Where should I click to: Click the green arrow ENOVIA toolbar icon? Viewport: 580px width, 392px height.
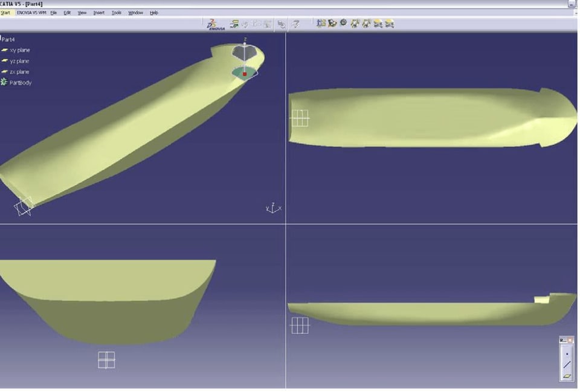pyautogui.click(x=234, y=24)
